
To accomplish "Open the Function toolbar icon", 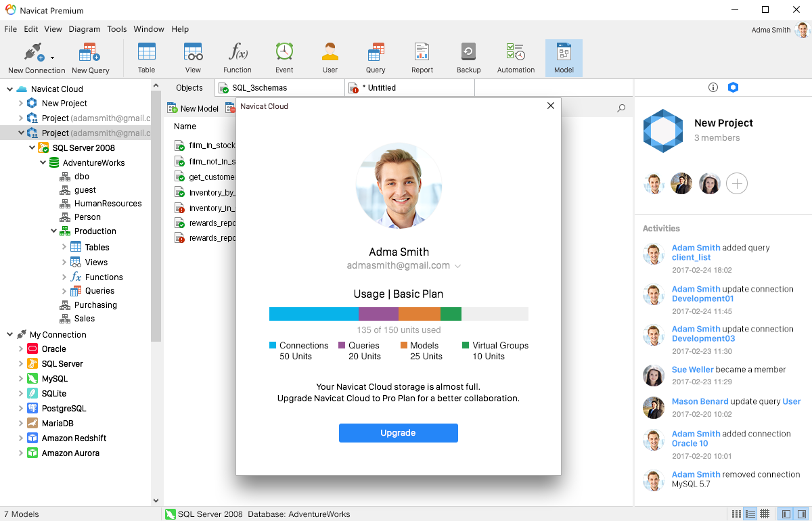I will (x=238, y=51).
